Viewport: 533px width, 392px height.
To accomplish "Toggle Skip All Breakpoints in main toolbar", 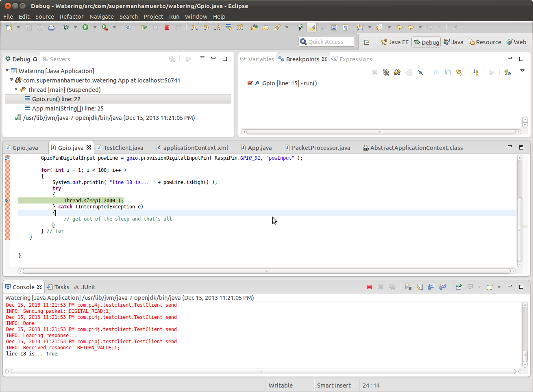I will click(x=128, y=27).
